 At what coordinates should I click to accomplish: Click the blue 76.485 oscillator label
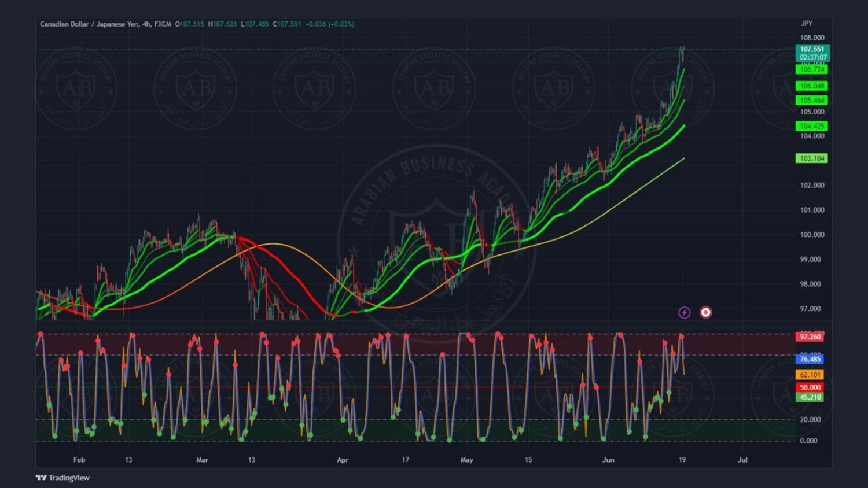point(810,359)
